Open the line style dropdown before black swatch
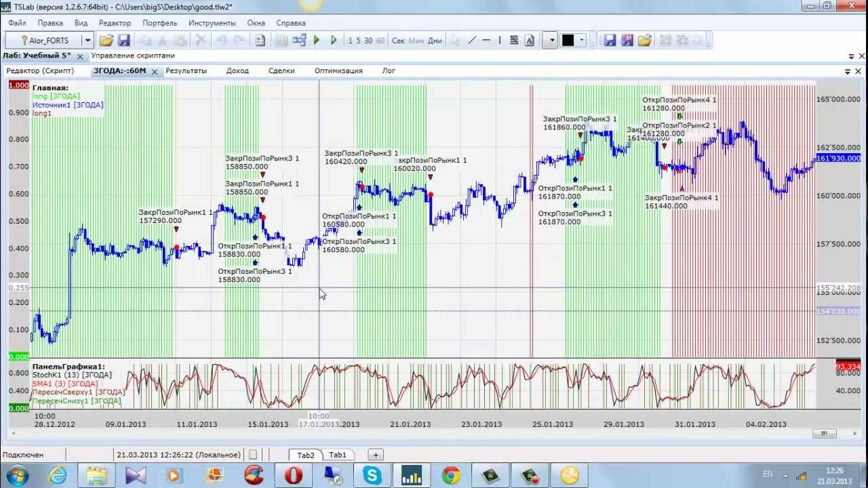868x488 pixels. (x=551, y=41)
